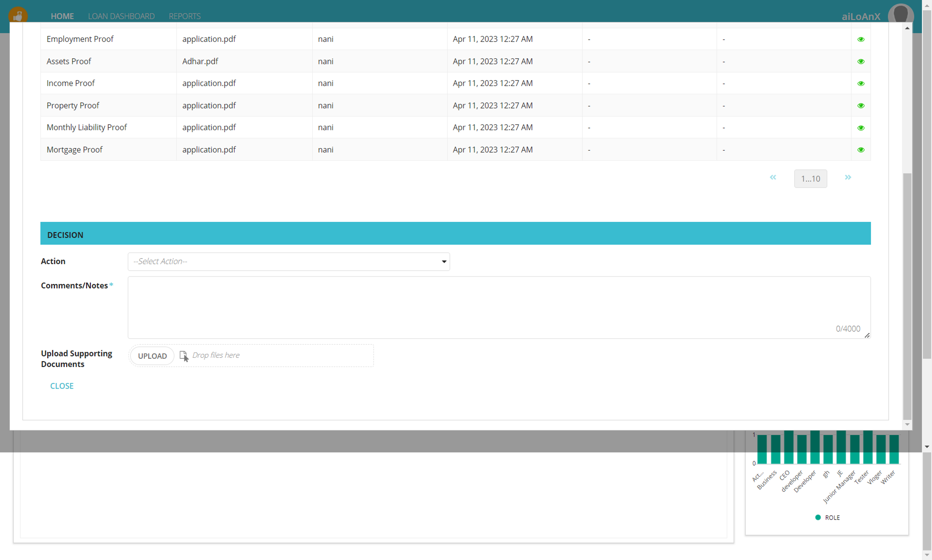The image size is (932, 560).
Task: Click the modal scrollbar down arrow
Action: [x=907, y=425]
